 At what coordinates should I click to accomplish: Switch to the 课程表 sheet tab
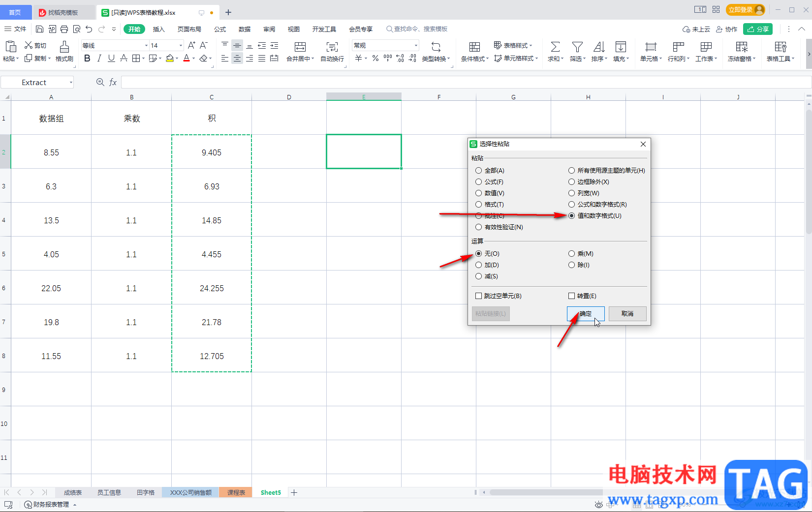pos(236,492)
